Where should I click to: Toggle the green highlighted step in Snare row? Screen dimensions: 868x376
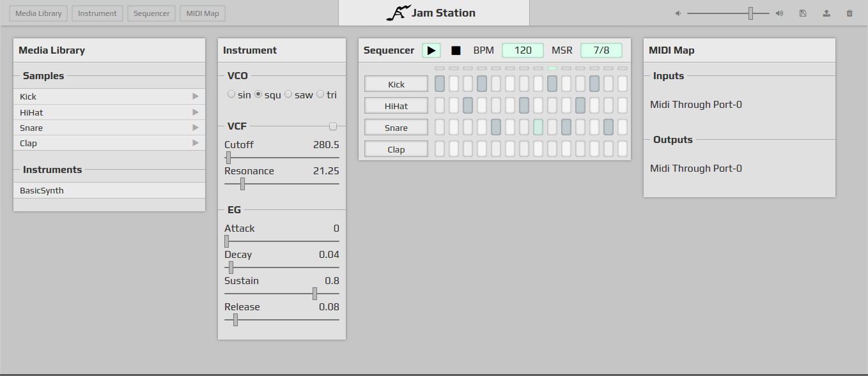pos(538,127)
